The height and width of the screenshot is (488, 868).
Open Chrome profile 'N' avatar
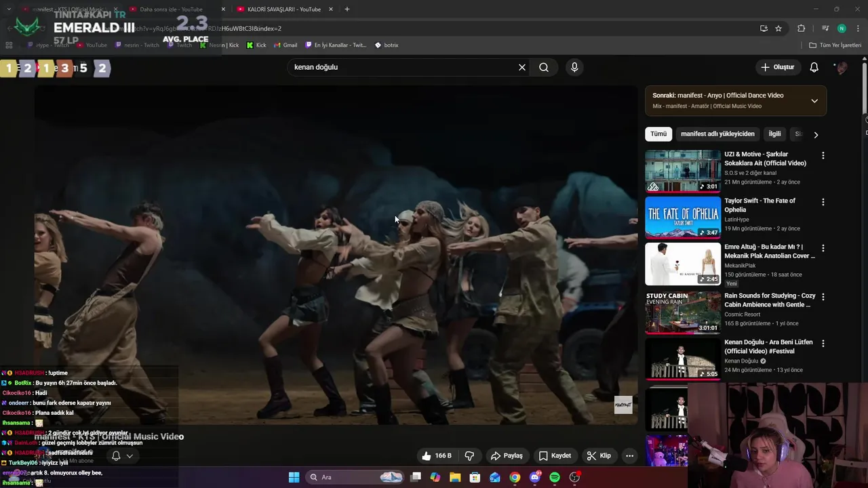tap(842, 28)
